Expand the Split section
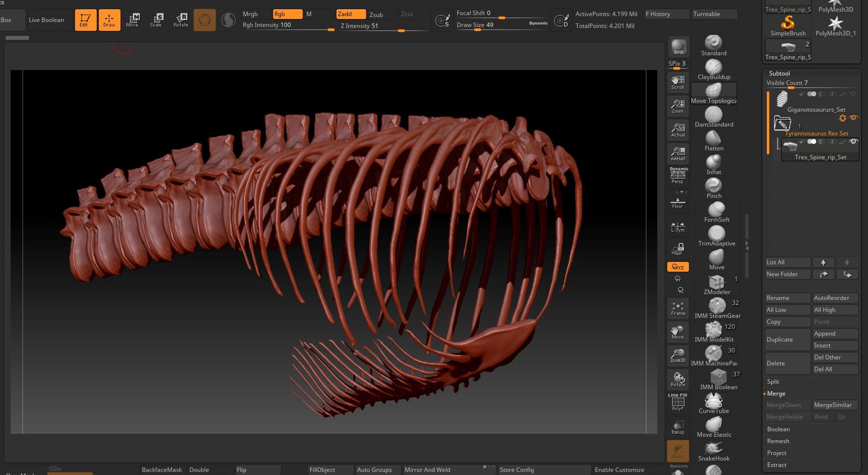This screenshot has width=868, height=475. 773,382
